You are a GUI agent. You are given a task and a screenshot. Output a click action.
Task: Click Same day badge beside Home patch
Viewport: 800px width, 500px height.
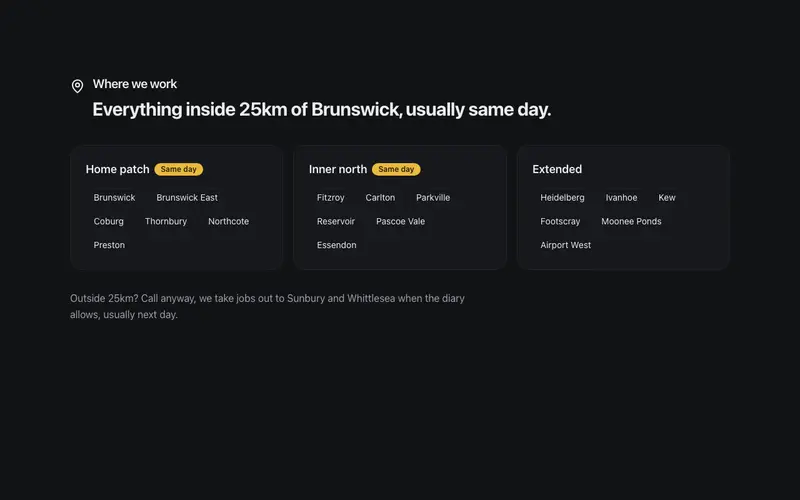coord(179,169)
